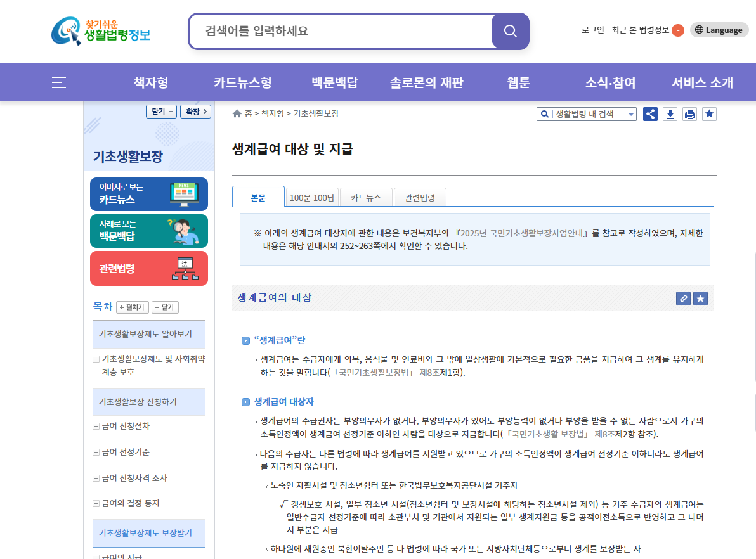The height and width of the screenshot is (559, 756).
Task: Switch to the 100문 100답 tab
Action: pos(311,197)
